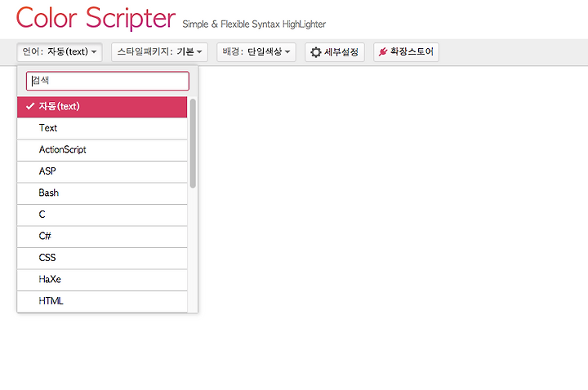Screen dimensions: 588x390
Task: Focus the 검색 search field
Action: pos(108,81)
